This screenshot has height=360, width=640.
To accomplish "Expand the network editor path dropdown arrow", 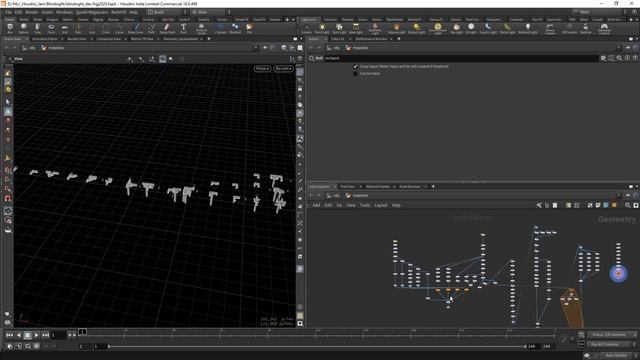I will [x=619, y=196].
